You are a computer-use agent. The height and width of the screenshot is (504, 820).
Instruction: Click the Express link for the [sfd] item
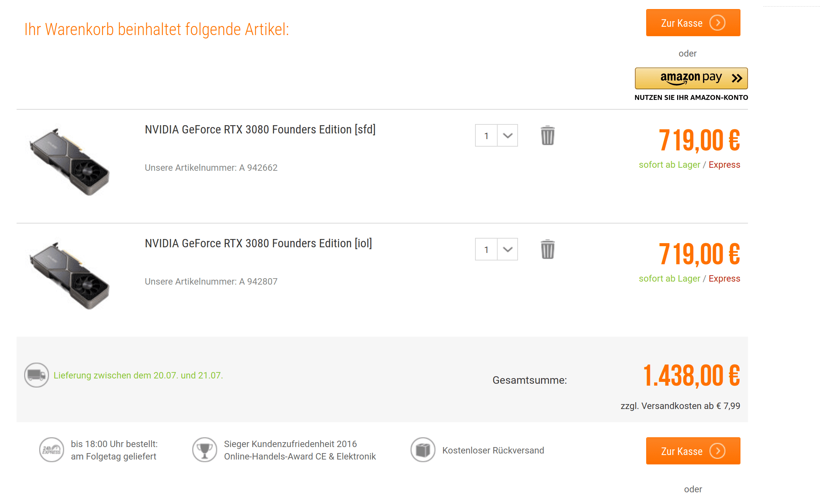tap(724, 165)
